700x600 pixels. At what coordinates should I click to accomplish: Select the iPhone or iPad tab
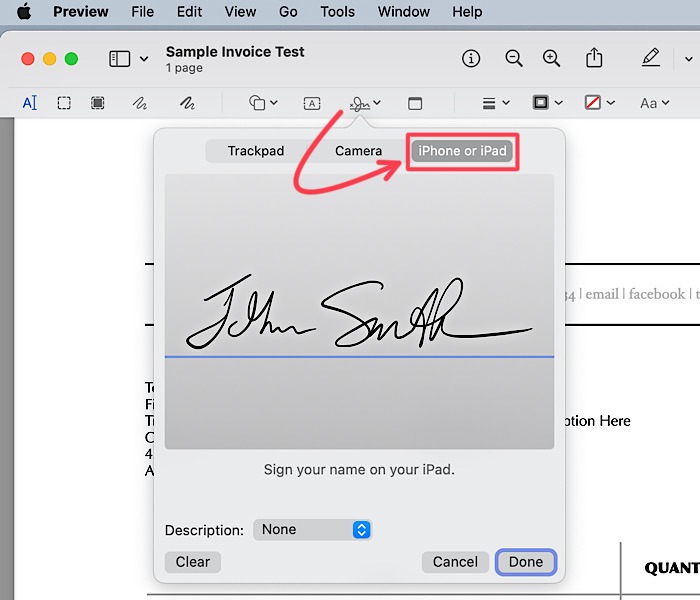(462, 151)
